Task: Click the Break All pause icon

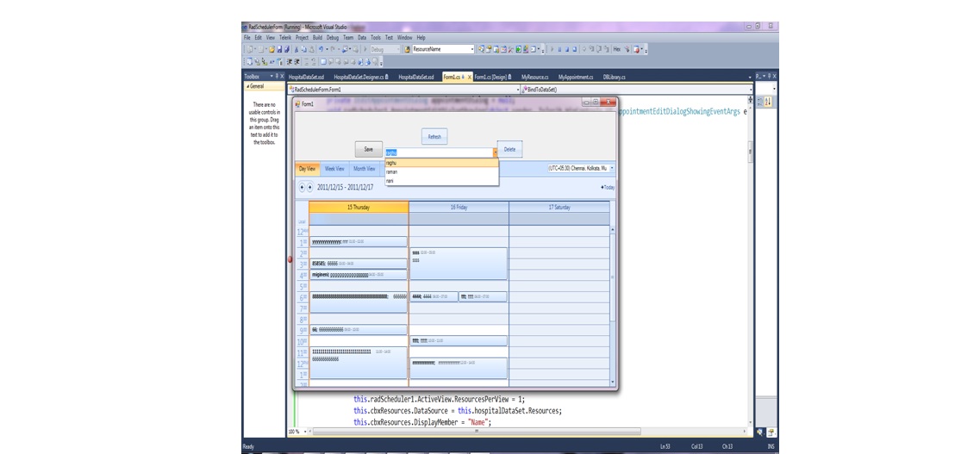Action: coord(559,49)
